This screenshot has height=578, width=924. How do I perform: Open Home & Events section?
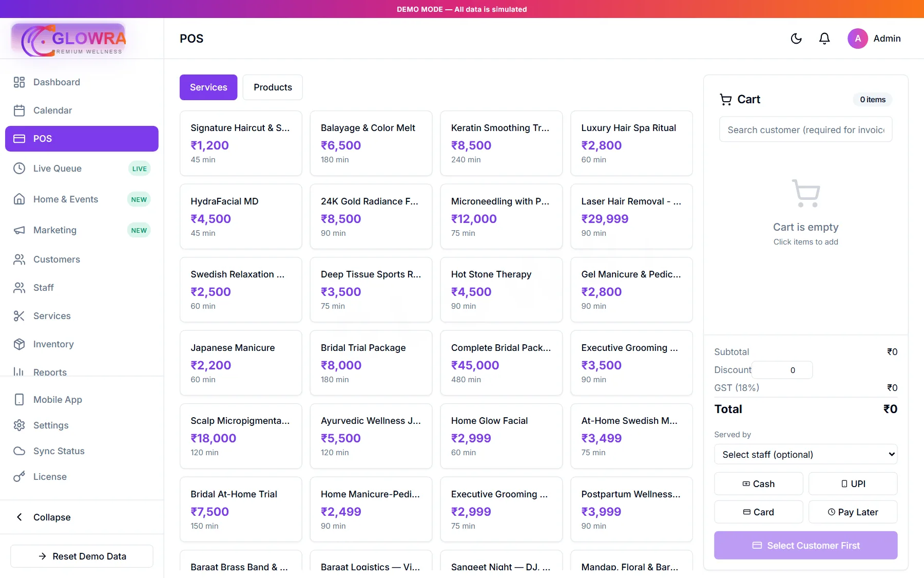tap(82, 199)
